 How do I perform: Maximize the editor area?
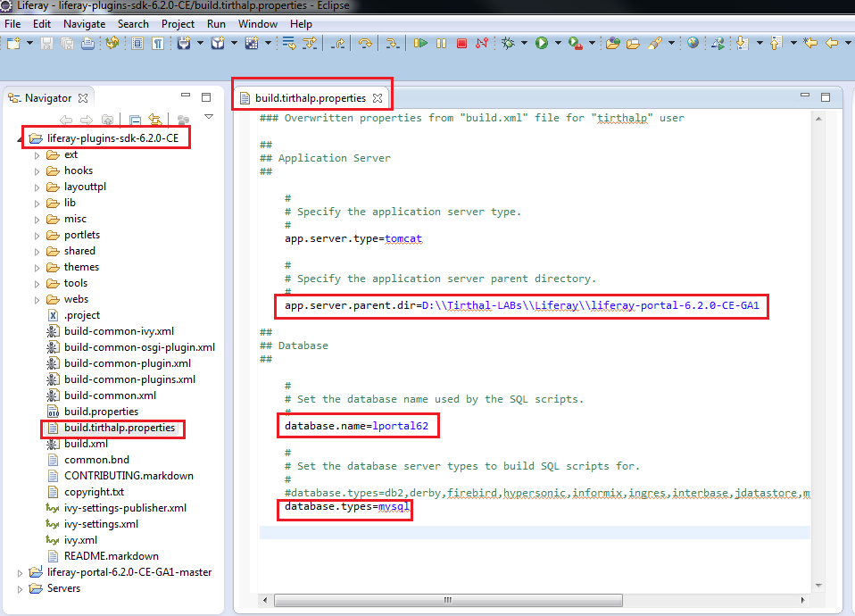click(x=826, y=97)
